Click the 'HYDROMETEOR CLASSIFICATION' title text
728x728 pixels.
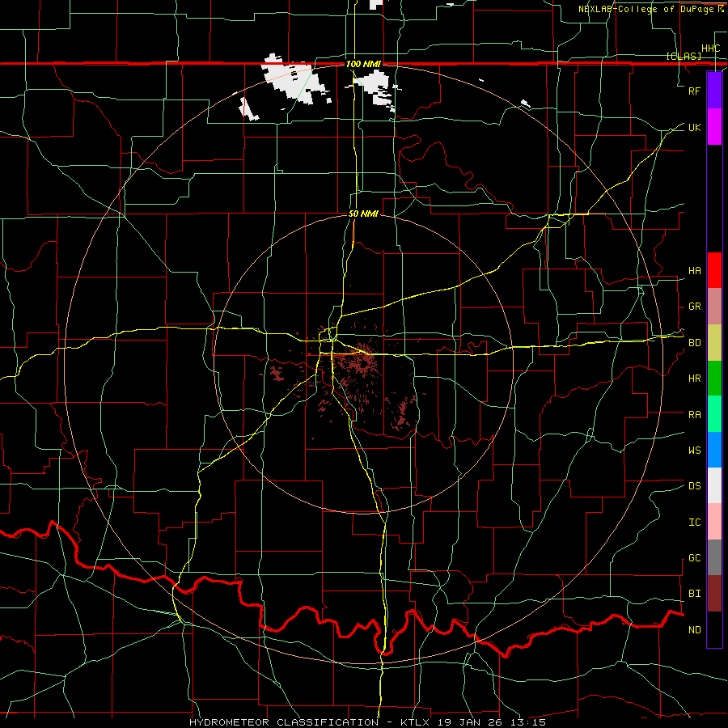click(284, 722)
